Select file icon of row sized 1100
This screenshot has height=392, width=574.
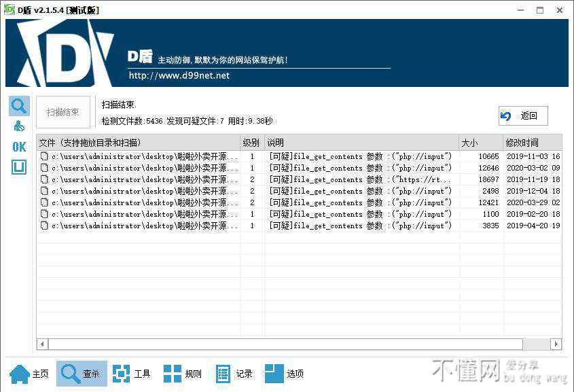(44, 214)
